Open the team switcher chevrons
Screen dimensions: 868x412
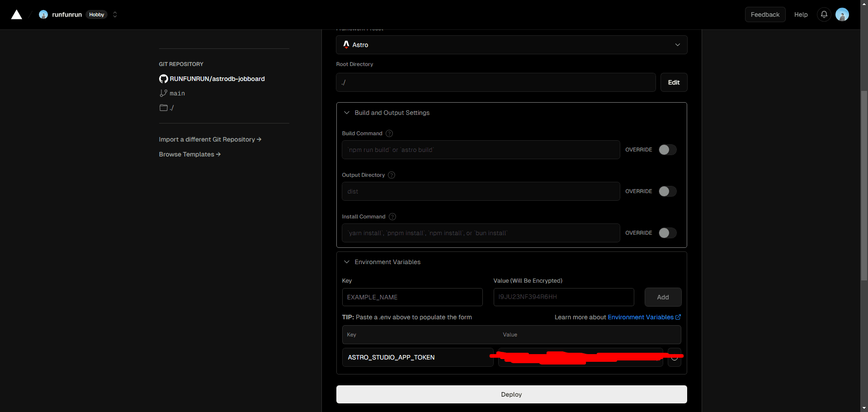click(x=115, y=14)
